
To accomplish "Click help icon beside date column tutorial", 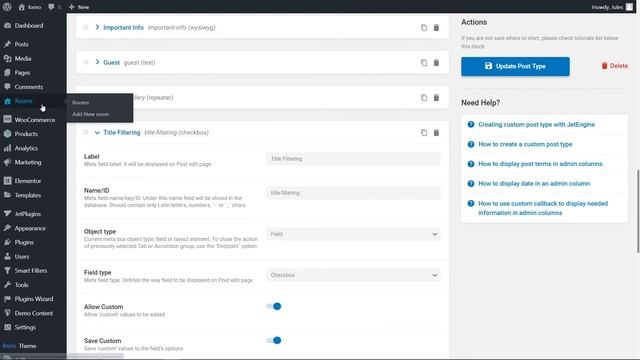I will pyautogui.click(x=471, y=184).
